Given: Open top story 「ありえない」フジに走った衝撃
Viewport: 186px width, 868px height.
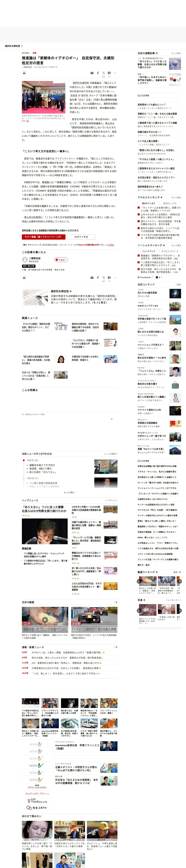Looking at the screenshot, I should [x=44, y=509].
